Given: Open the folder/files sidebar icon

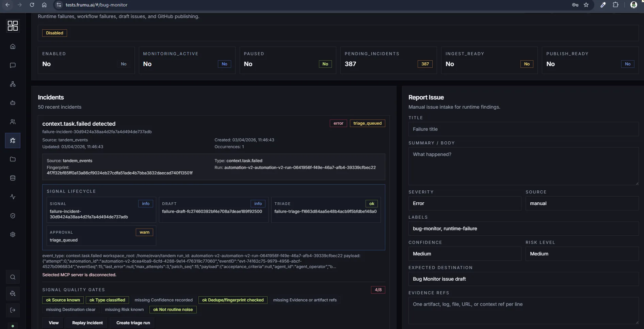Looking at the screenshot, I should click(x=13, y=159).
